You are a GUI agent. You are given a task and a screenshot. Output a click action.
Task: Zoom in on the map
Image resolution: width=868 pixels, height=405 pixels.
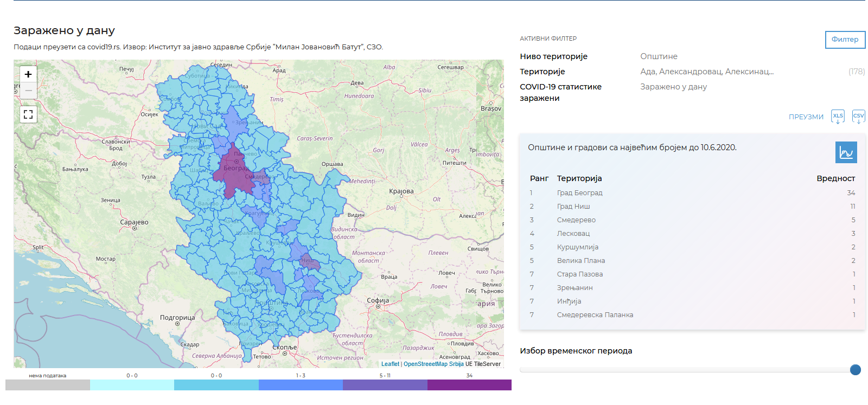coord(28,74)
